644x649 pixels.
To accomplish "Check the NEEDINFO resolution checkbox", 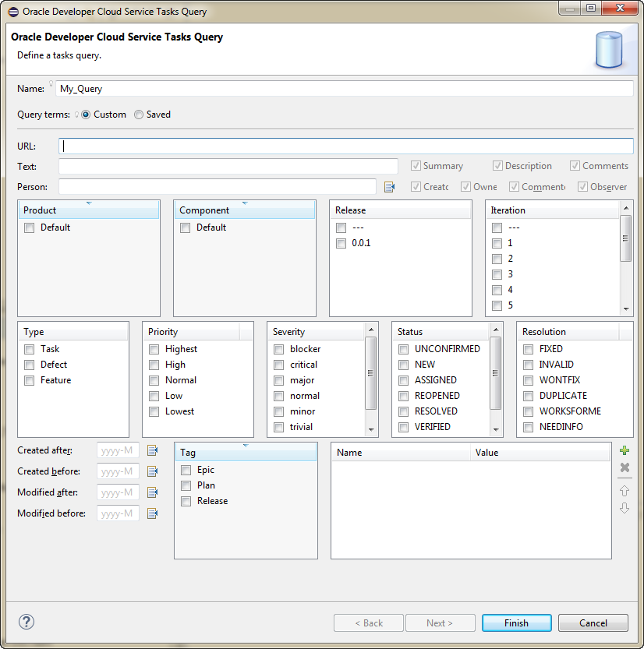I will pos(528,427).
